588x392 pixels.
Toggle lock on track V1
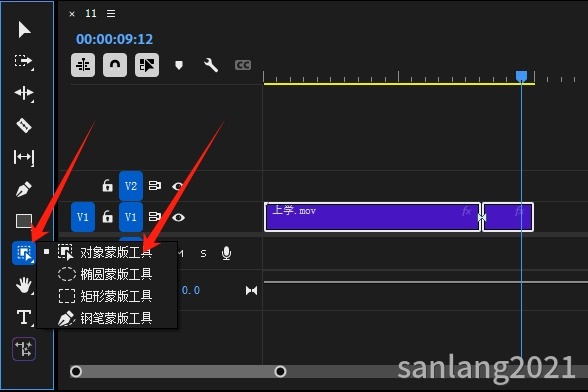pyautogui.click(x=108, y=217)
